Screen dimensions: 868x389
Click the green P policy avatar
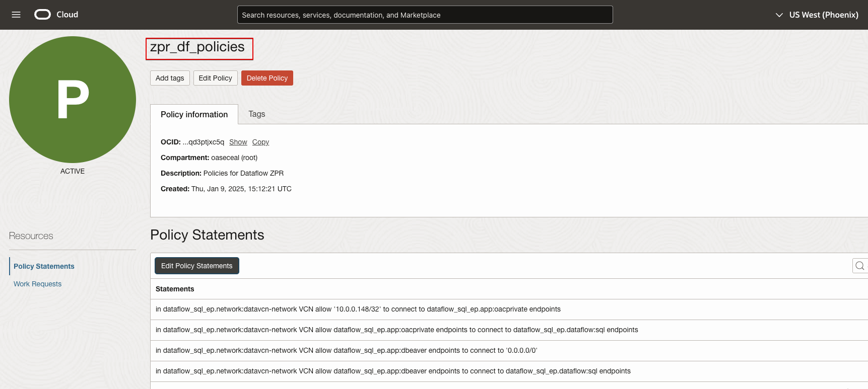[x=73, y=100]
